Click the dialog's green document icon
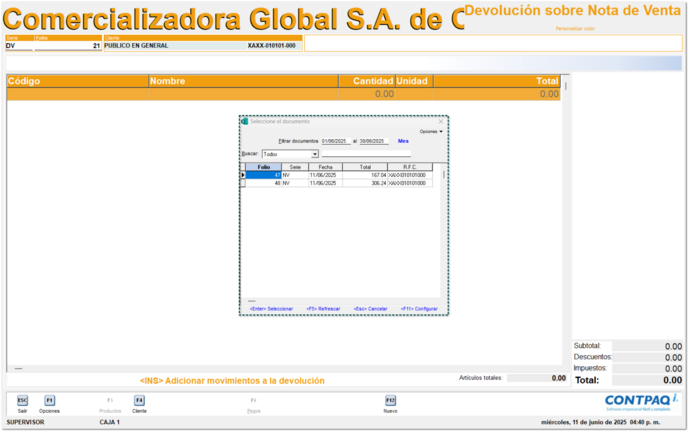Viewport: 689px width, 432px height. [244, 121]
